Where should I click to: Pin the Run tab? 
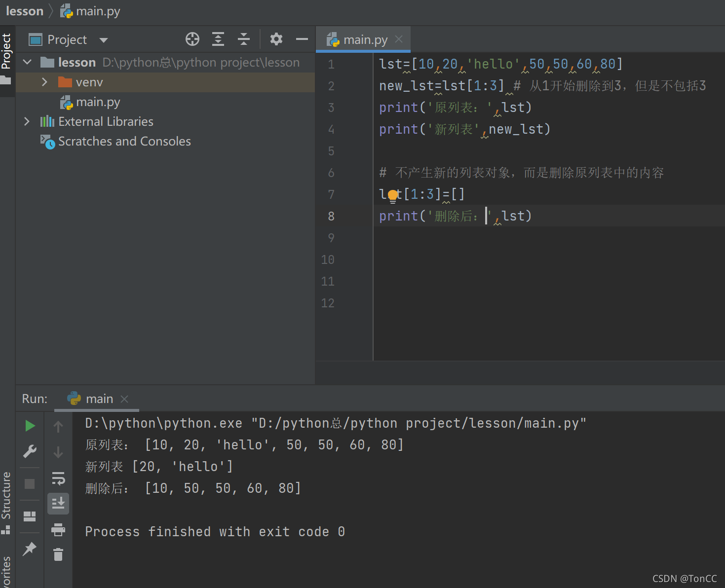(30, 549)
